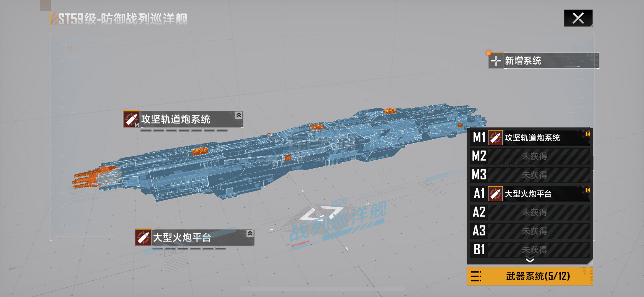Open the 新增系统 add-system button
The width and height of the screenshot is (644, 297).
coord(544,61)
